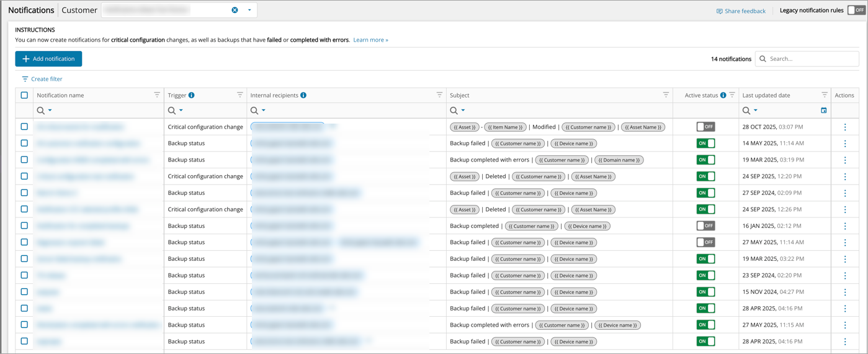The width and height of the screenshot is (868, 354).
Task: Expand the Customer selector dropdown arrow
Action: [x=249, y=10]
